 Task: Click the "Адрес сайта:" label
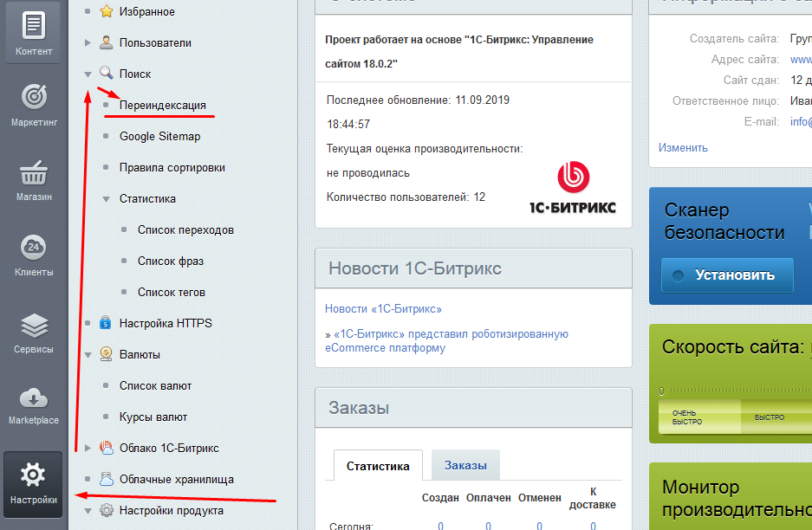click(745, 60)
